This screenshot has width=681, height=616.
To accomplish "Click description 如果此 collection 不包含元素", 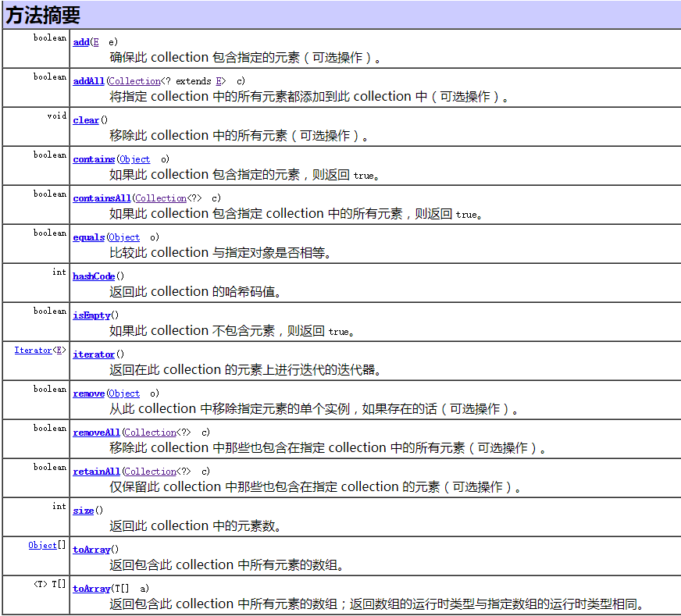I will (x=192, y=331).
